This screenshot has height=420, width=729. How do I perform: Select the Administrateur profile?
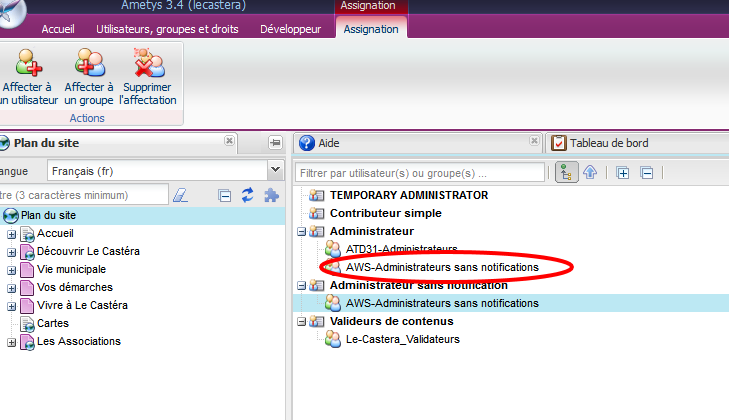tap(372, 231)
